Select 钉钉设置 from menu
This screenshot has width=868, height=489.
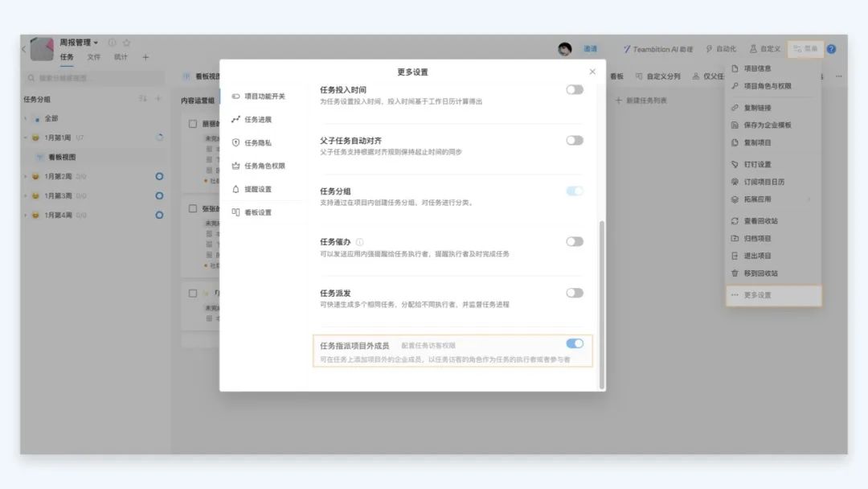point(773,165)
